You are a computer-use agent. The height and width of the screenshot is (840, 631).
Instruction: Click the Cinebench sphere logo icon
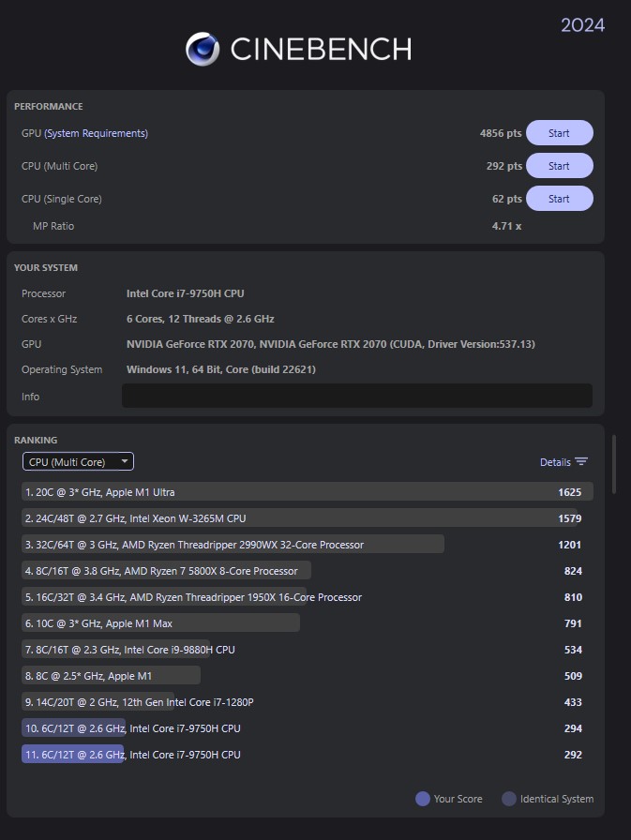pyautogui.click(x=203, y=49)
